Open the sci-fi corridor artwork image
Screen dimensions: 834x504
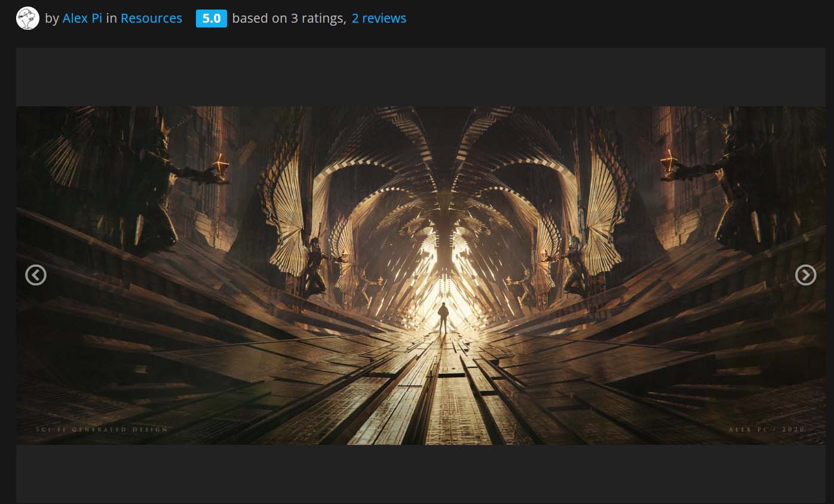pyautogui.click(x=421, y=275)
